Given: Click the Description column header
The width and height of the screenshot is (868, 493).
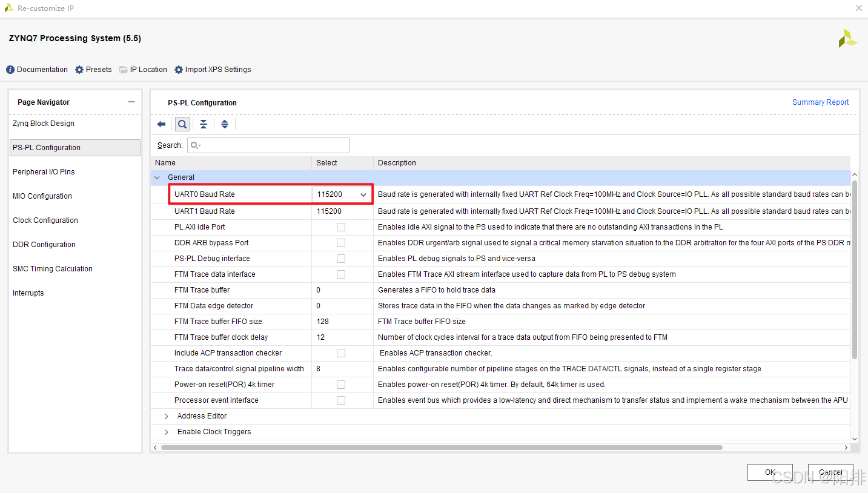Looking at the screenshot, I should [612, 163].
